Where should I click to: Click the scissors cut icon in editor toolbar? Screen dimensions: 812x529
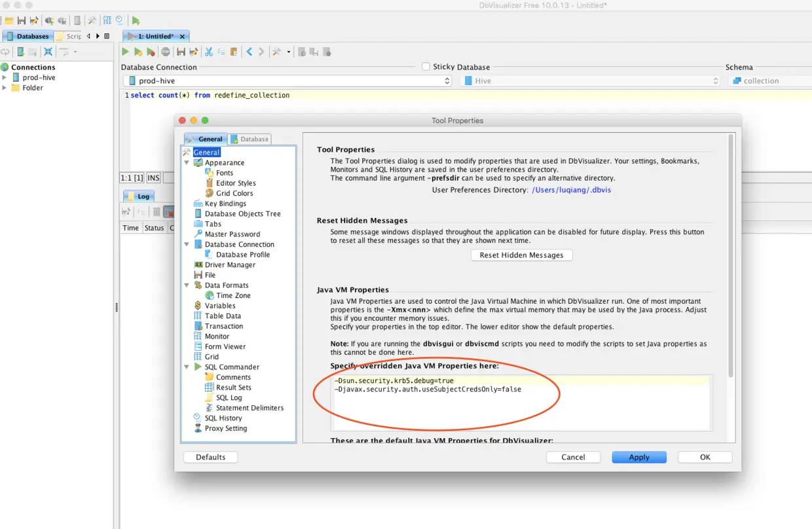point(209,52)
